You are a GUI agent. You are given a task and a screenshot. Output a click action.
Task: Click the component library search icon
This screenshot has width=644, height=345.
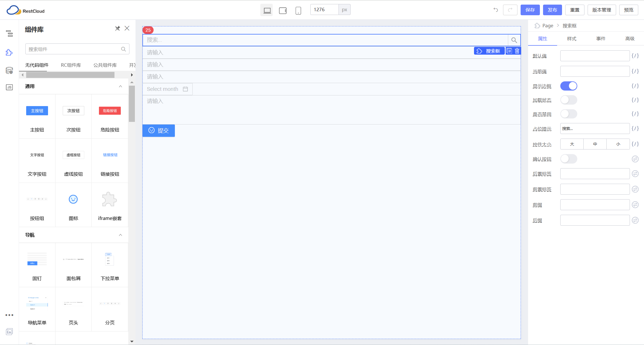[x=123, y=49]
